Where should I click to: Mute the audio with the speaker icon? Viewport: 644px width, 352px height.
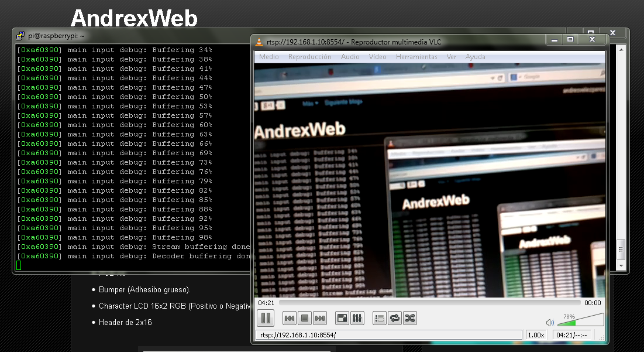tap(550, 322)
